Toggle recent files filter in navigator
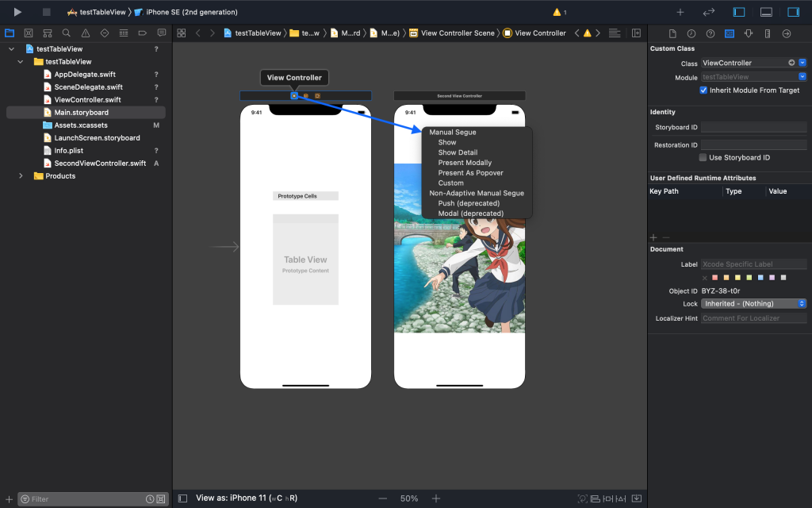 pyautogui.click(x=150, y=499)
